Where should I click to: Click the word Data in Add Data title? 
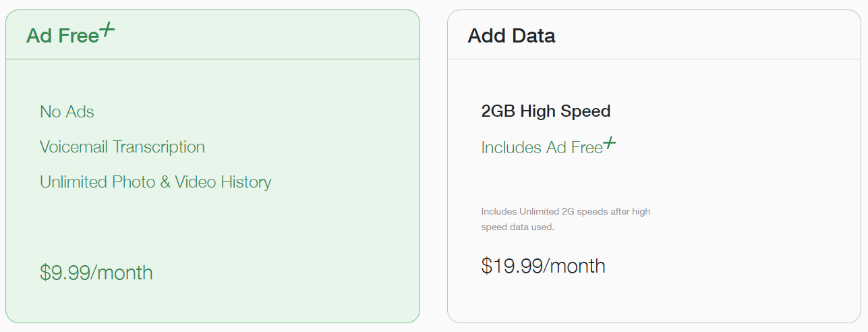point(533,35)
